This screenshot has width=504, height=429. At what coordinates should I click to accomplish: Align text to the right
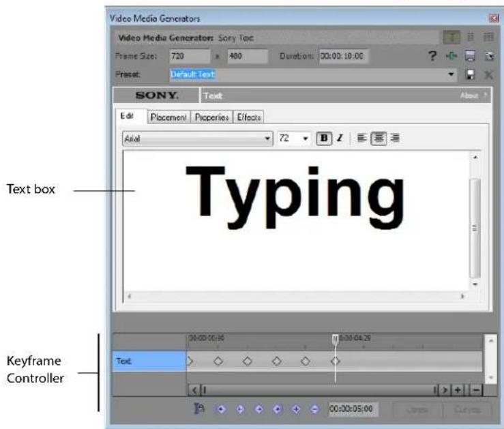click(395, 138)
